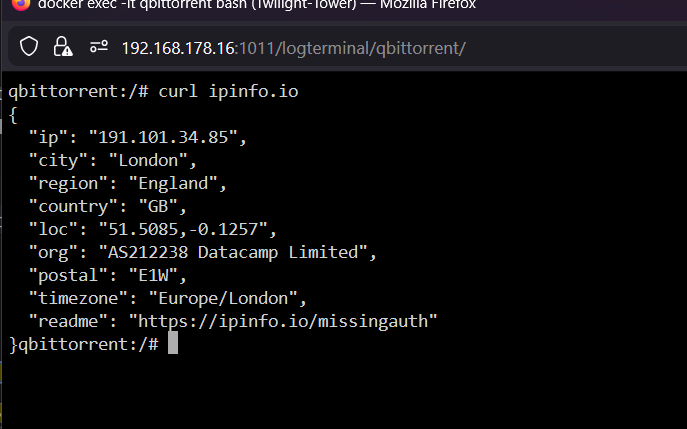Open the insecure connection padlock icon

coord(63,46)
